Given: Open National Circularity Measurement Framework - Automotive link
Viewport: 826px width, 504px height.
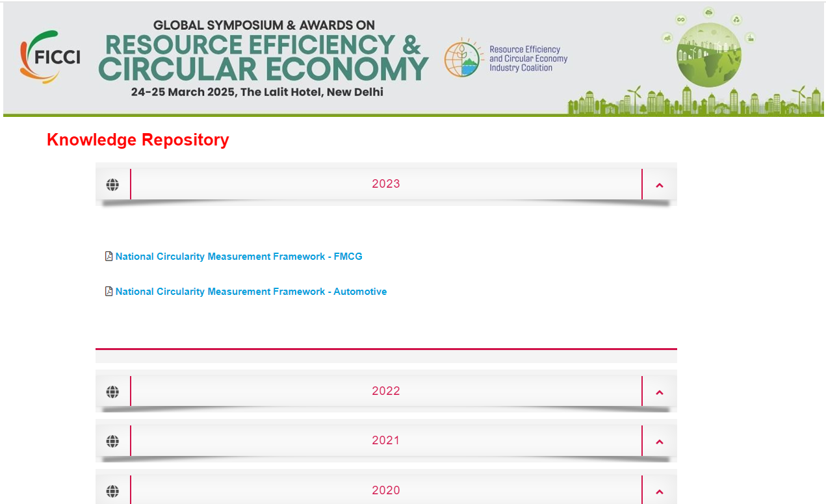Looking at the screenshot, I should (x=251, y=292).
